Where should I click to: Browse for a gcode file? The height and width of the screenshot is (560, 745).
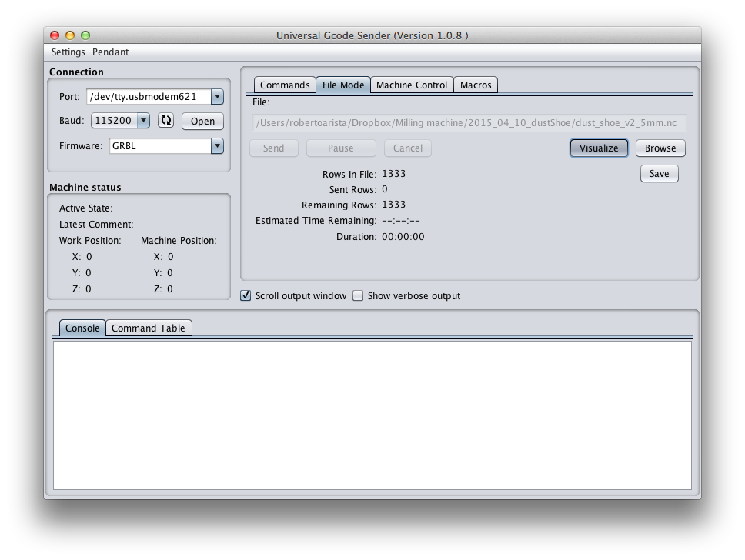pyautogui.click(x=660, y=148)
